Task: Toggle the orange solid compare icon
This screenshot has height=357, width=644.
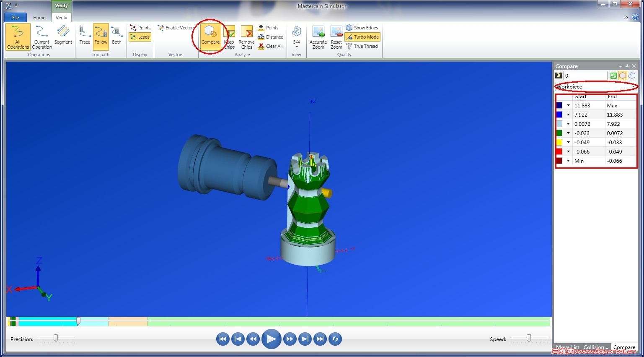Action: click(623, 76)
